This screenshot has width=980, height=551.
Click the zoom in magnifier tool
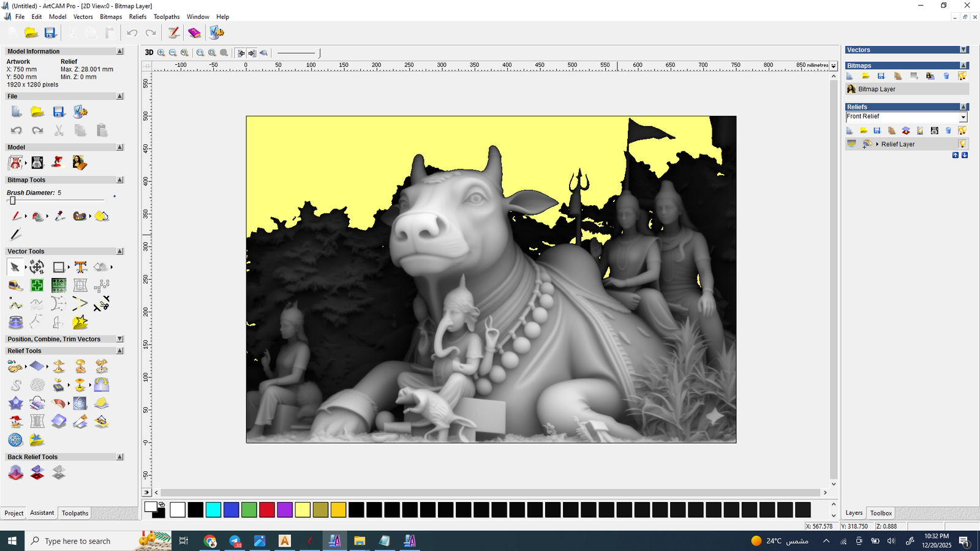[x=161, y=53]
